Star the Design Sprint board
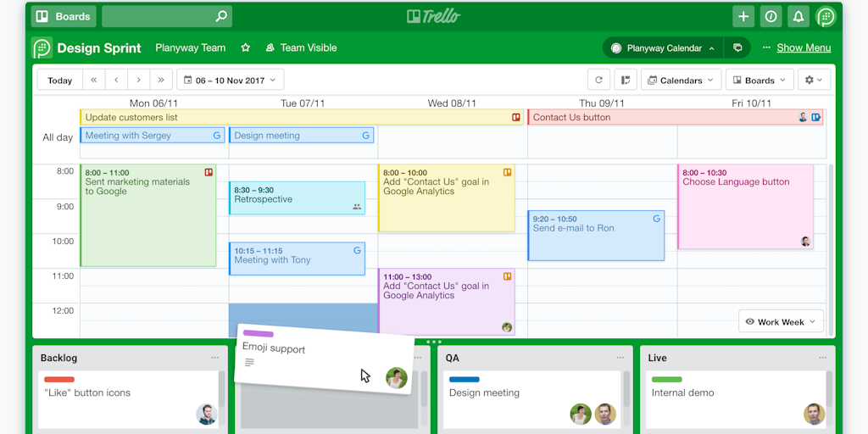This screenshot has width=868, height=434. 245,47
